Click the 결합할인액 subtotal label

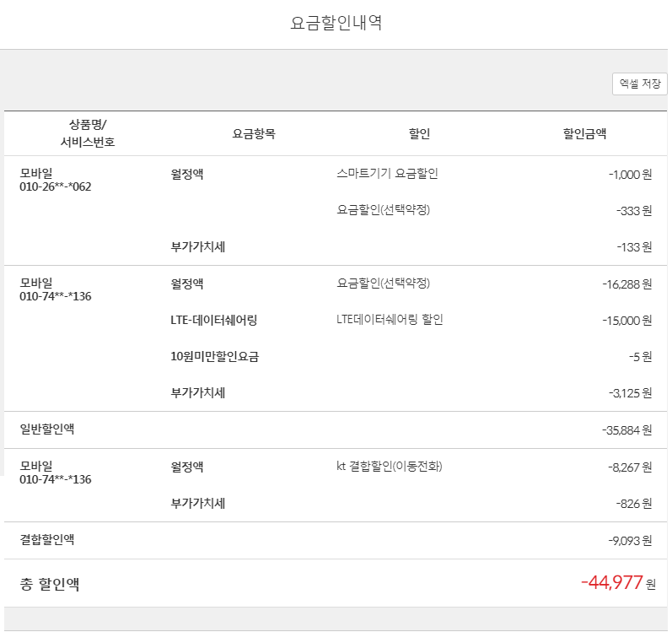click(x=47, y=539)
